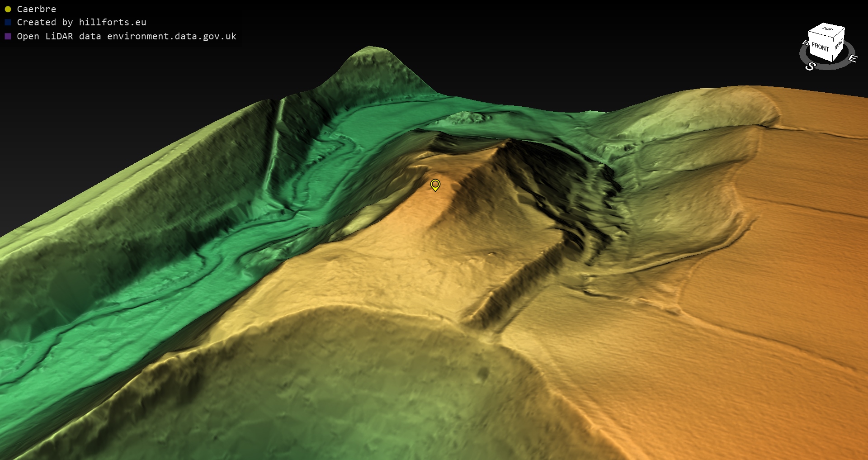Click the yellow Caerbre location pin on terrain
The image size is (868, 460).
pos(435,185)
